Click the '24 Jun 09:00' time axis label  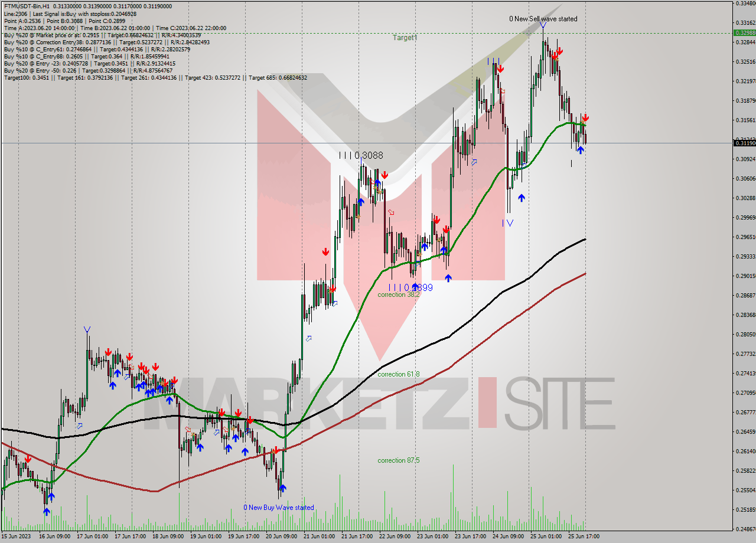tap(509, 537)
